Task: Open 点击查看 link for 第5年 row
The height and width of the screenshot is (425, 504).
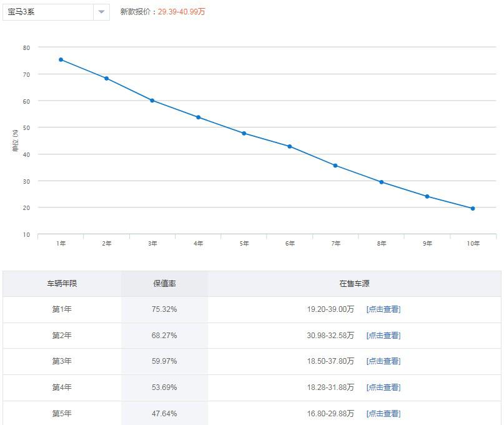Action: pyautogui.click(x=383, y=413)
